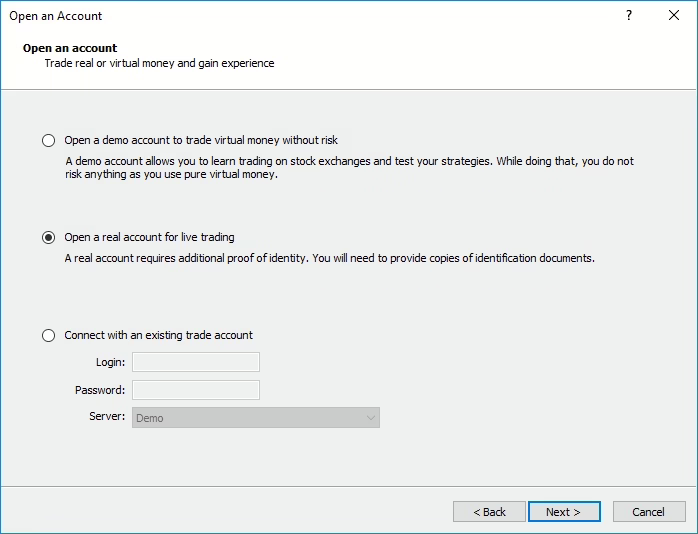Choose the real account radio button

click(48, 237)
